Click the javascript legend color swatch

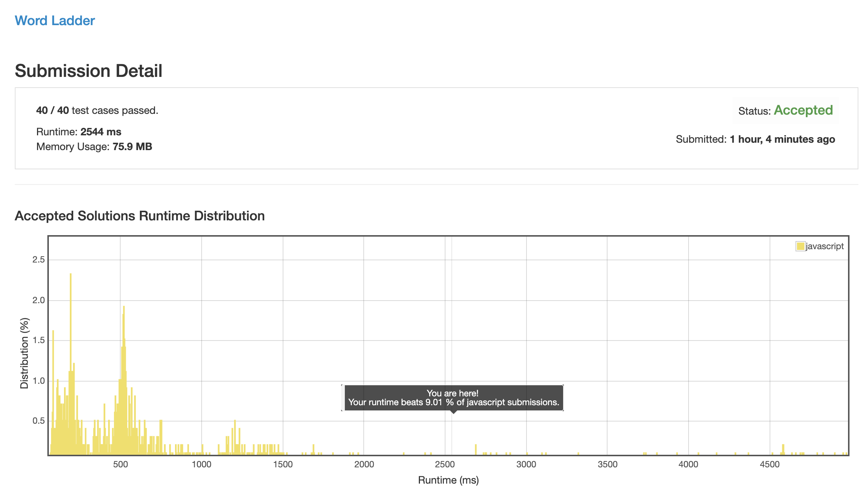[x=800, y=246]
